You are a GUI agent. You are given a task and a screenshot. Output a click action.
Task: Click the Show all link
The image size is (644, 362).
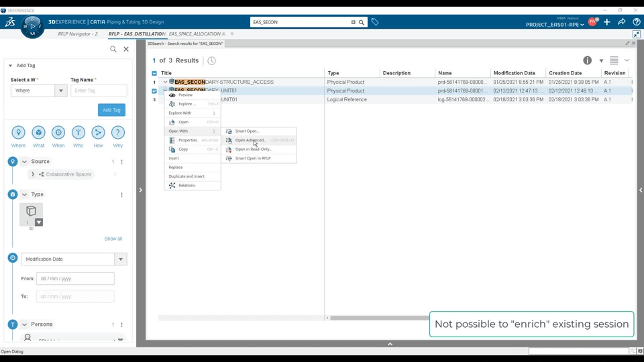[113, 239]
